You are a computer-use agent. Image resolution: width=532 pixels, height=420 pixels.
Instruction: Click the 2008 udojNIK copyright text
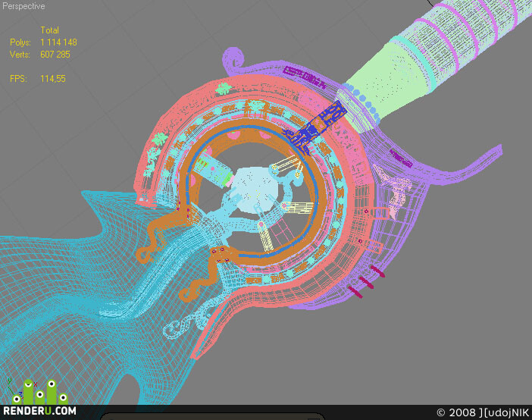[483, 412]
